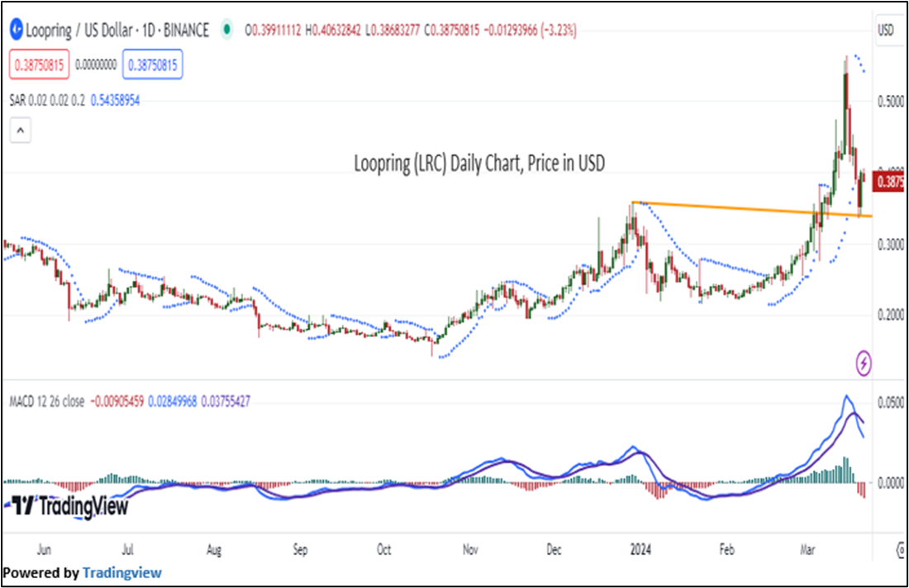Click the high price H0.40632842 value
Image resolution: width=909 pixels, height=588 pixels.
(333, 30)
